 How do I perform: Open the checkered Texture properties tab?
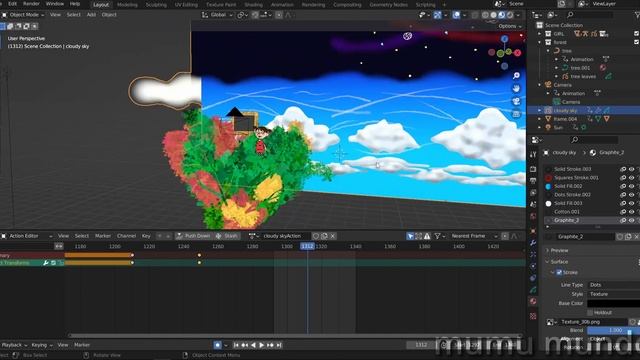click(533, 316)
